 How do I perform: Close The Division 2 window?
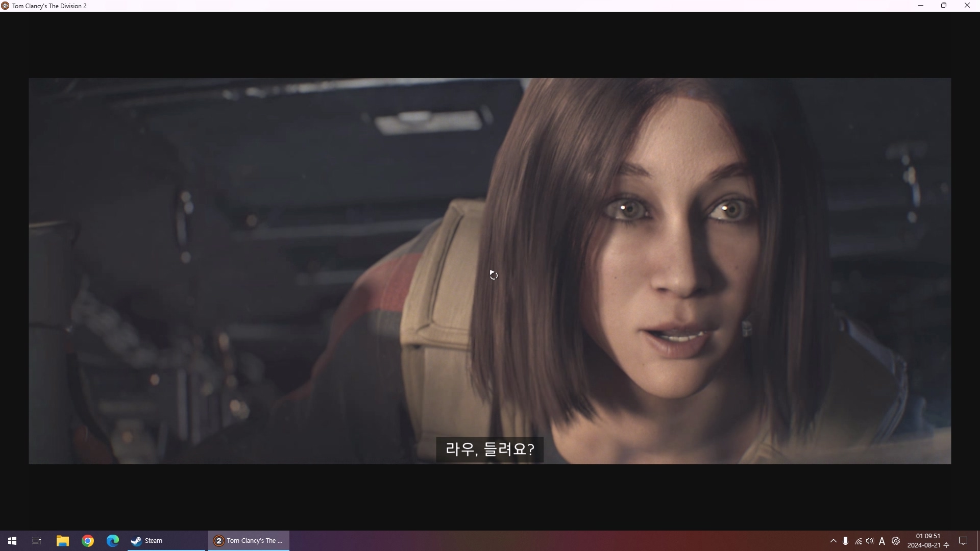pyautogui.click(x=967, y=6)
